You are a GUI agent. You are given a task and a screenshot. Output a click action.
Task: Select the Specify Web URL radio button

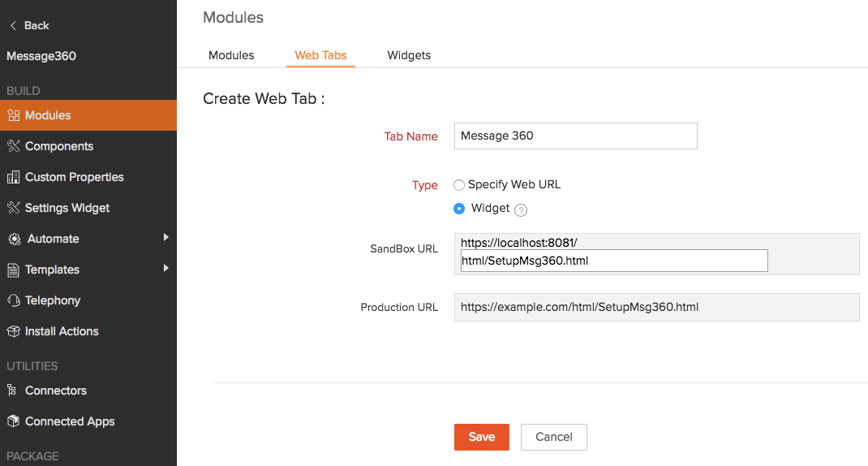point(459,185)
